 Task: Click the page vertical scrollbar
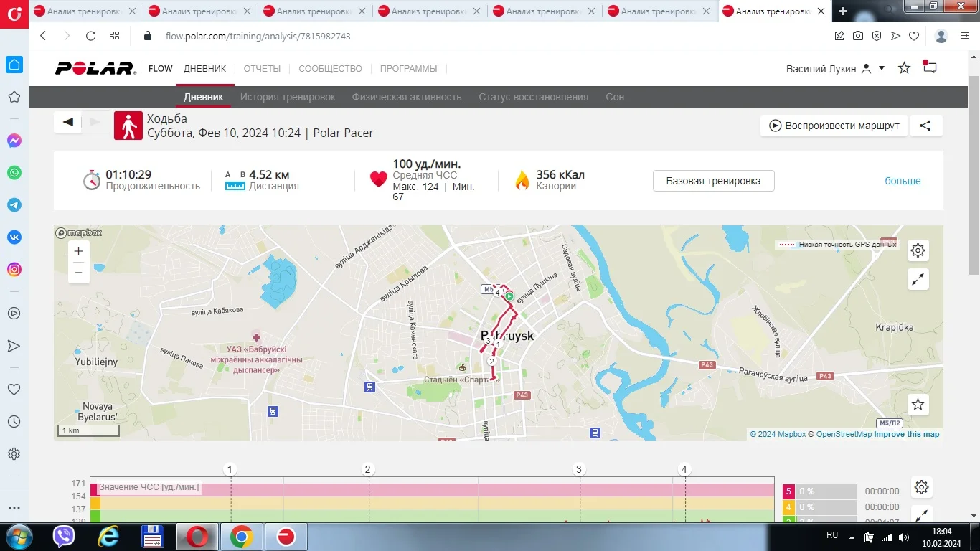tap(974, 174)
